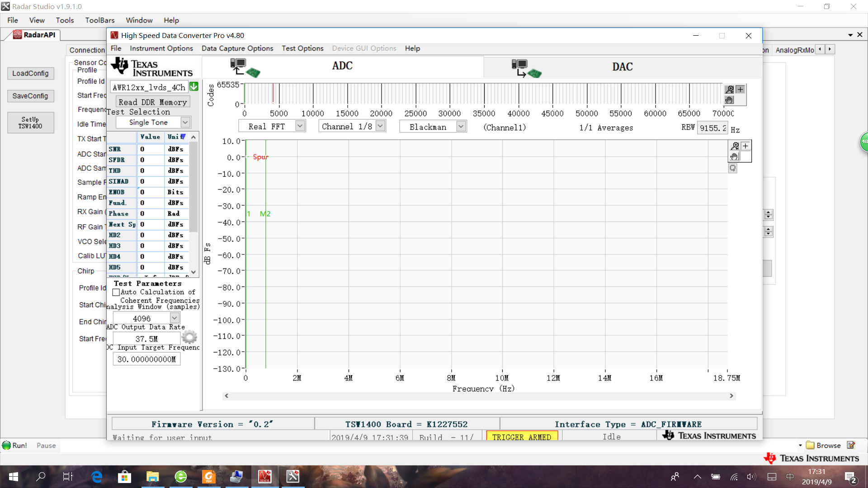Click the TRIGGER ARMED status indicator
The height and width of the screenshot is (488, 868).
click(x=522, y=436)
